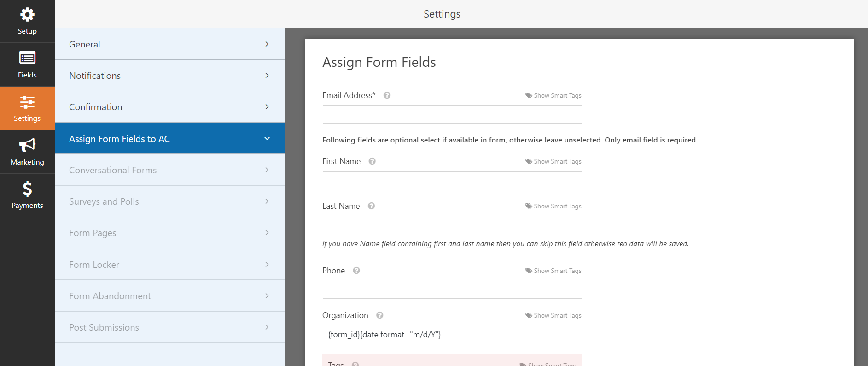Viewport: 868px width, 366px height.
Task: Collapse Assign Form Fields to AC
Action: 170,138
